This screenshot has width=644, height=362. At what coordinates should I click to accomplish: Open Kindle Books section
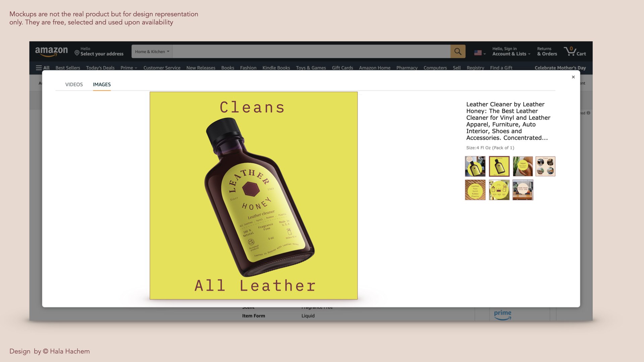click(276, 68)
